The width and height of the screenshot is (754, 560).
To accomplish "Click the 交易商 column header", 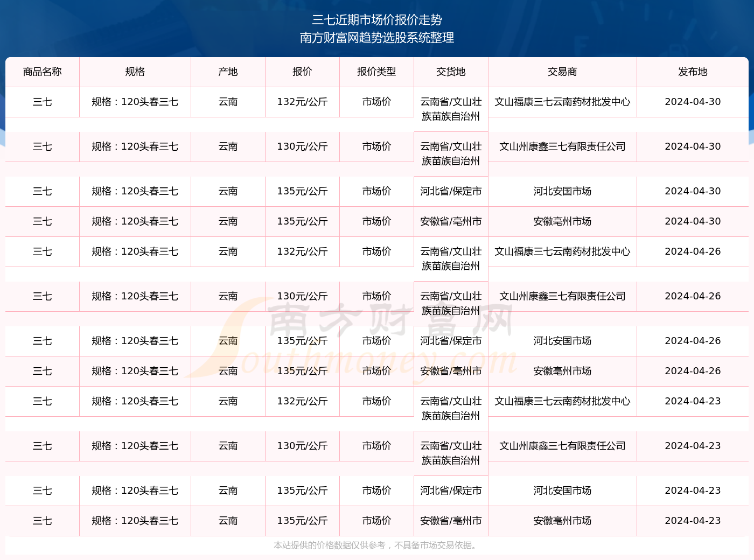I will pos(562,71).
